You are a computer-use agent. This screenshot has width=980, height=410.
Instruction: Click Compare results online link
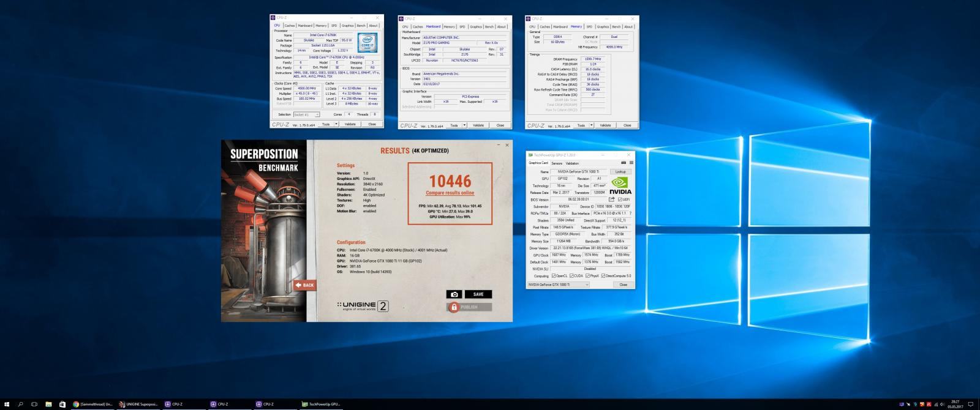pyautogui.click(x=450, y=193)
